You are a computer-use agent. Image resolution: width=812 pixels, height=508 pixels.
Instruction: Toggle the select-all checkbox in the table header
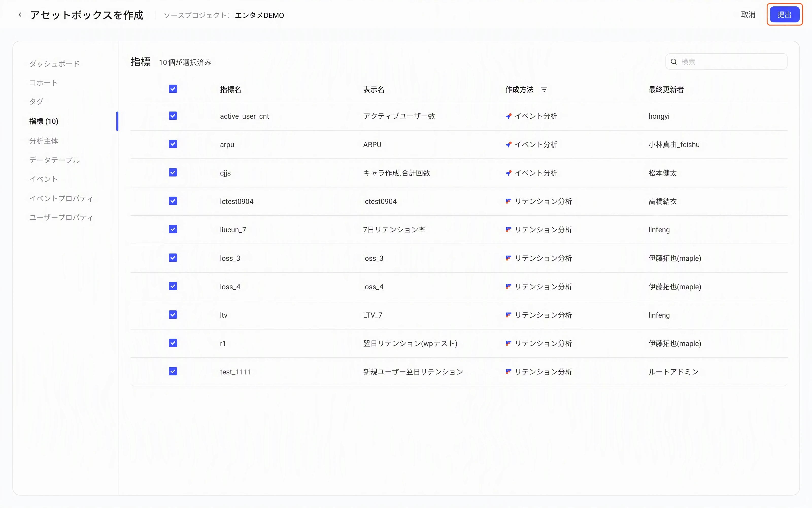click(173, 89)
